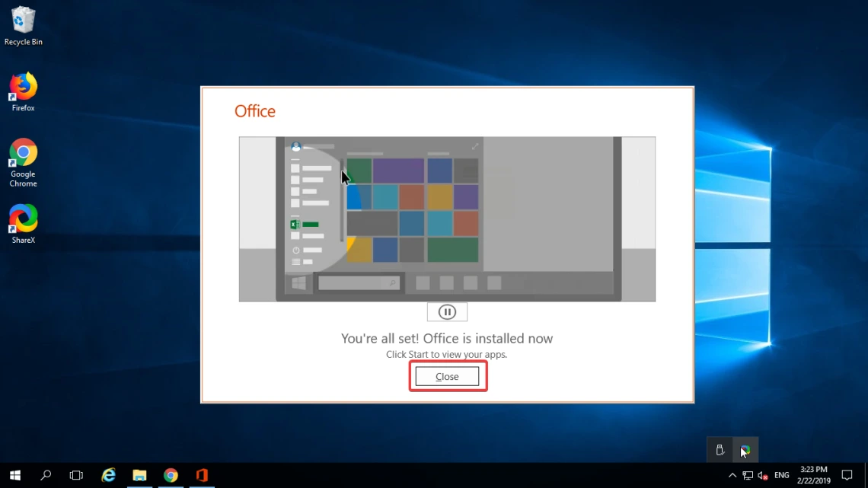
Task: Click the ShareX icon in tray overflow
Action: pyautogui.click(x=745, y=451)
